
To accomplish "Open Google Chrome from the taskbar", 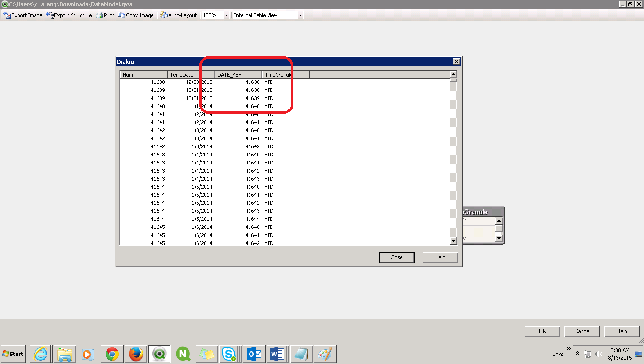I will [x=112, y=354].
